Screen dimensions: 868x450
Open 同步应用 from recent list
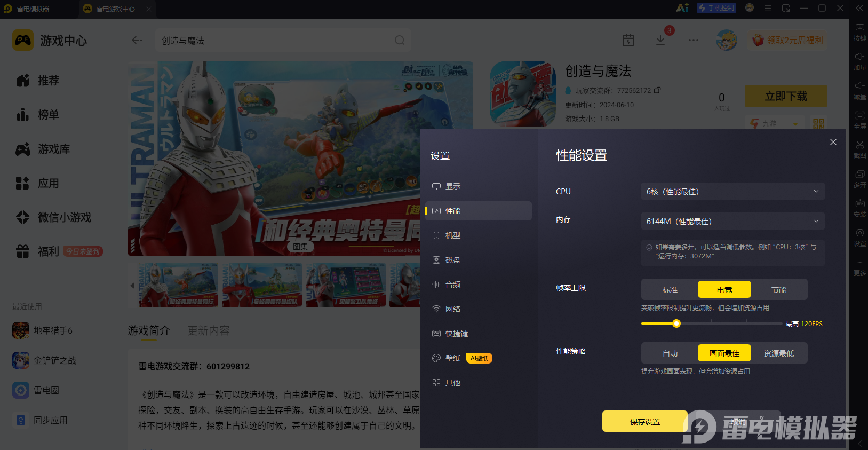click(40, 420)
